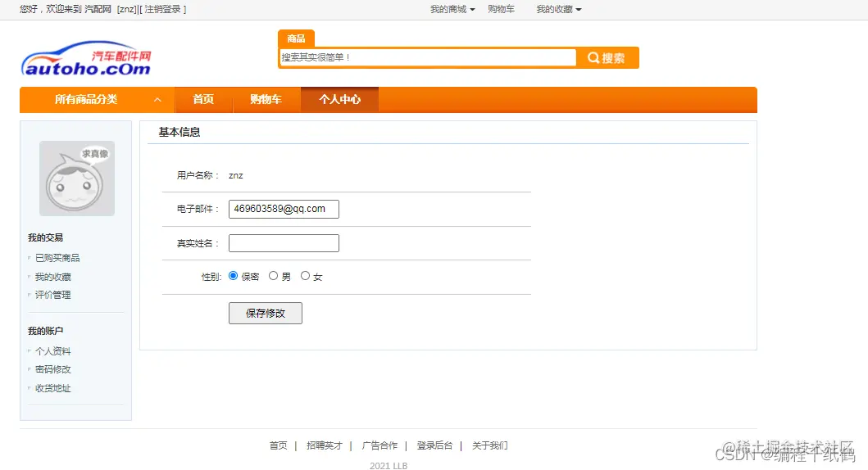Select the 男 gender radio button
This screenshot has height=470, width=868.
pos(273,275)
